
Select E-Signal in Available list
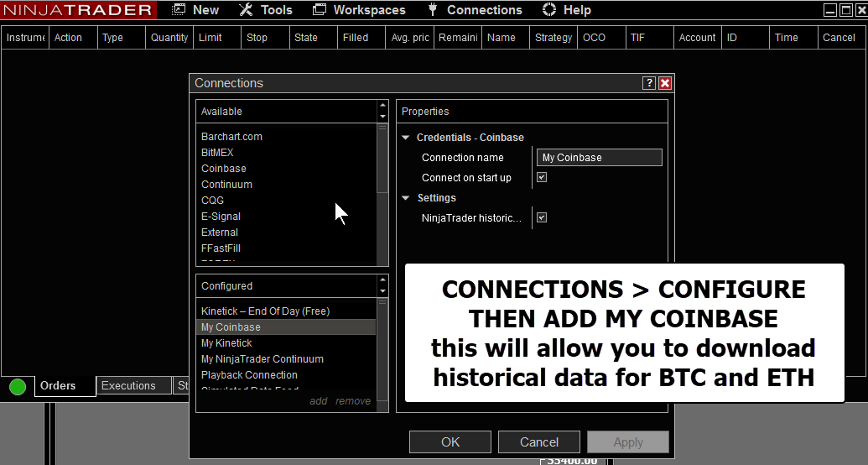tap(221, 217)
